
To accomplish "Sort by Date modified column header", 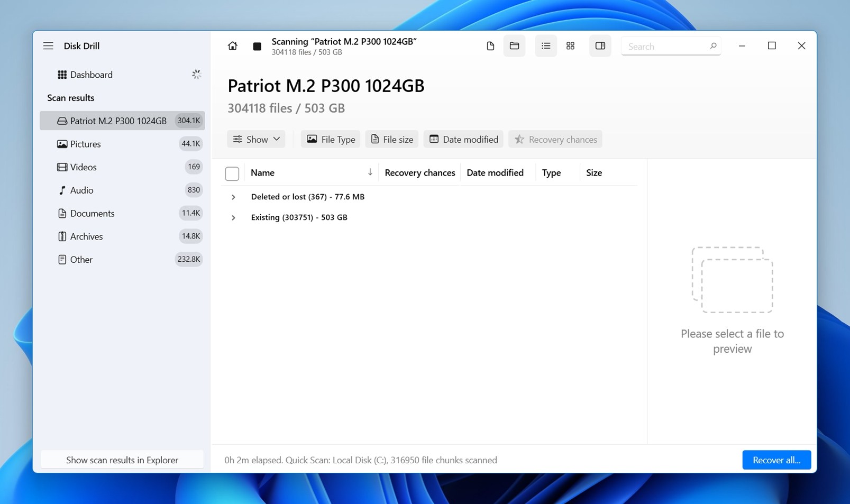I will pyautogui.click(x=495, y=173).
